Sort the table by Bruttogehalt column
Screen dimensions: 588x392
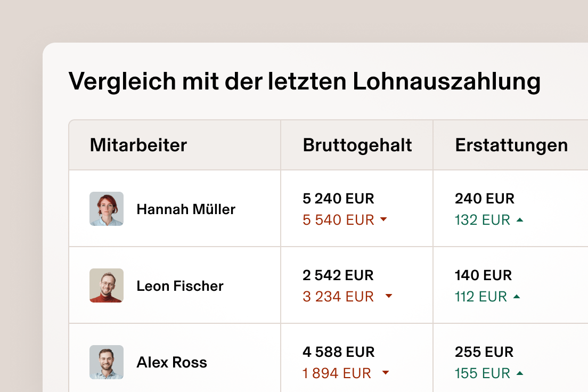357,145
